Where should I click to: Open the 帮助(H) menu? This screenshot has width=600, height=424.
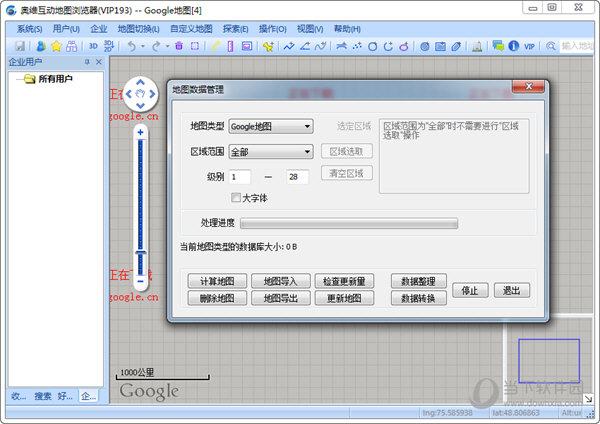(x=347, y=29)
